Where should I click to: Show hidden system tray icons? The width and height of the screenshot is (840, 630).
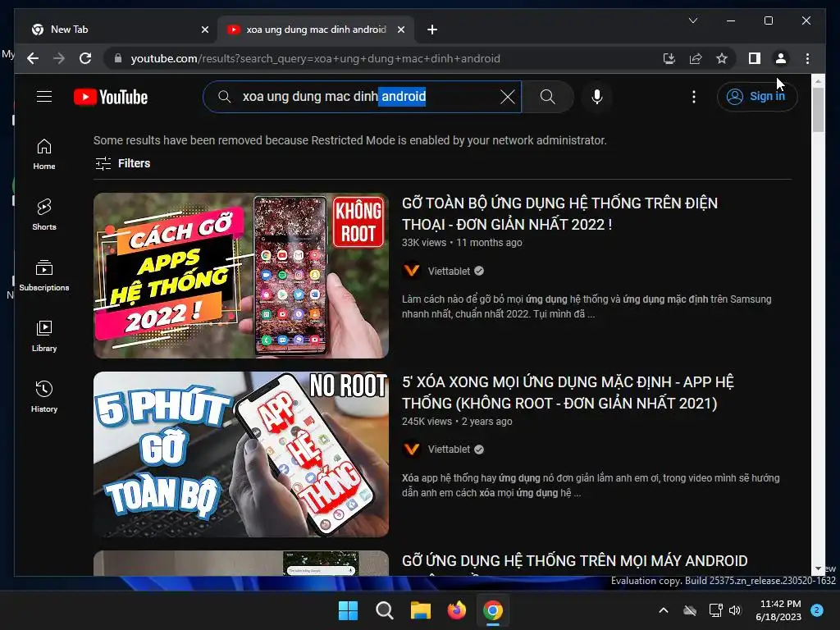click(x=663, y=610)
